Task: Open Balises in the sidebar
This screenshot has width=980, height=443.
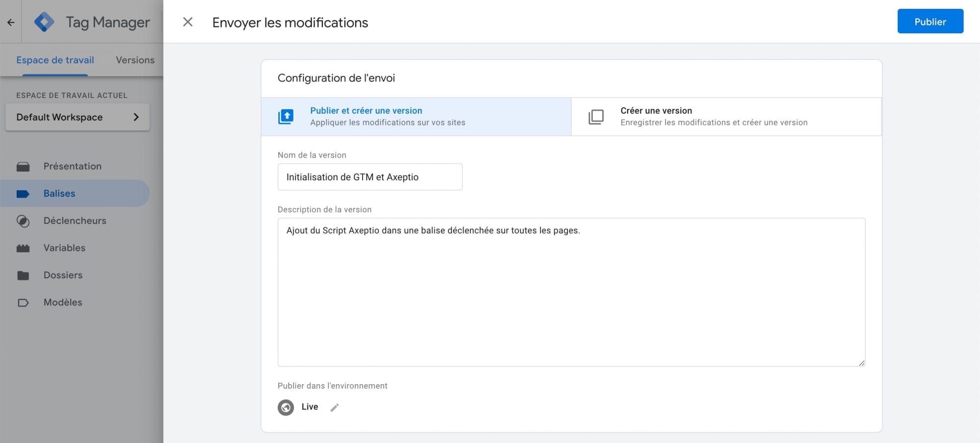Action: [x=75, y=193]
